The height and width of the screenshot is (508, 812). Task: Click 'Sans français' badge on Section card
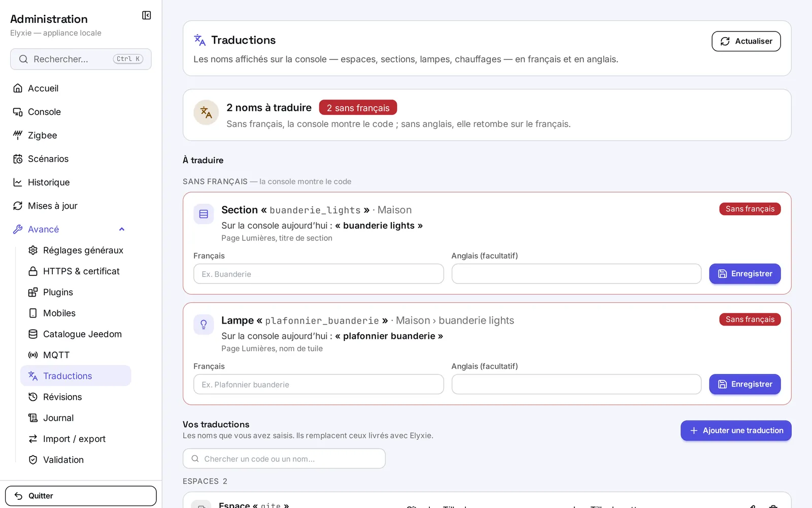pyautogui.click(x=750, y=209)
